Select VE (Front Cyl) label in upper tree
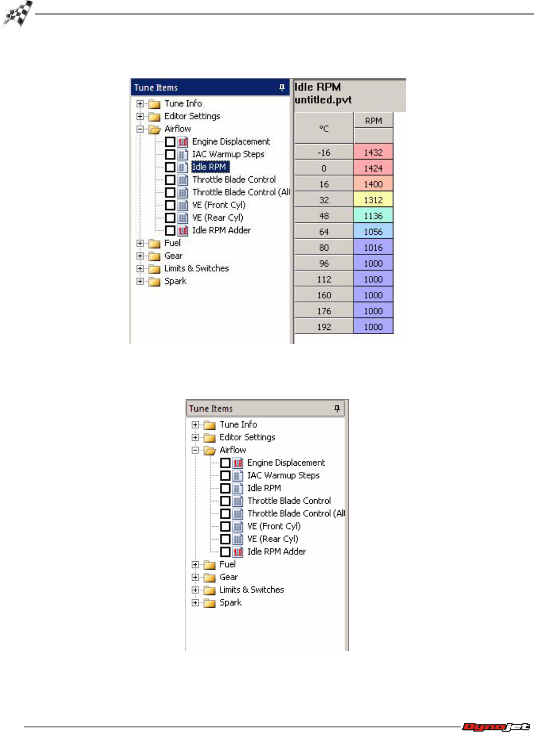Image resolution: width=534 pixels, height=756 pixels. click(218, 205)
